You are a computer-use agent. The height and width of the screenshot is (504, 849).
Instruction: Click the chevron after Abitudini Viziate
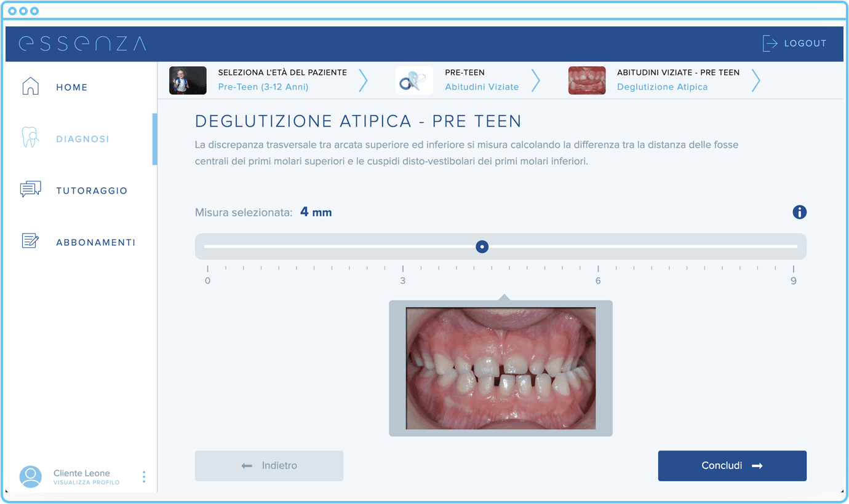click(535, 81)
